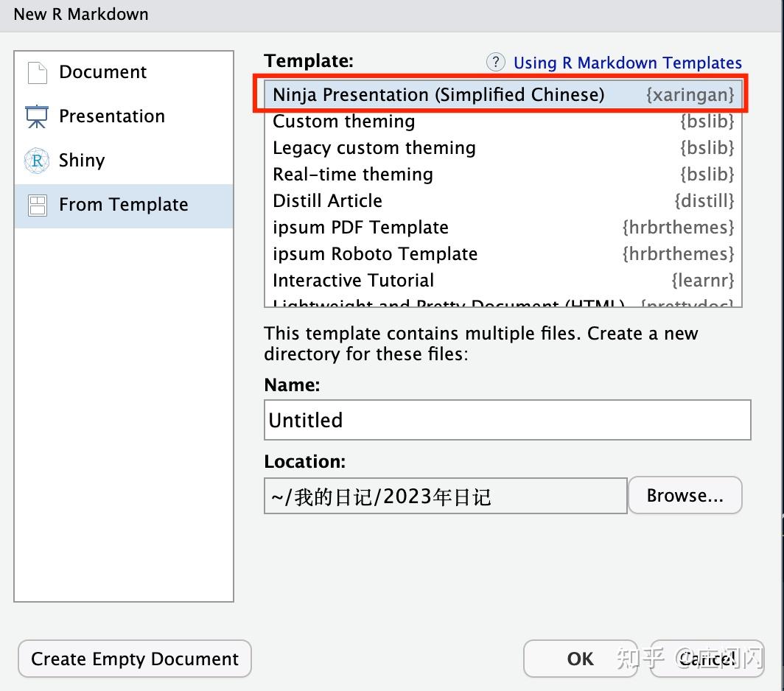Click the question mark help icon

pos(496,63)
